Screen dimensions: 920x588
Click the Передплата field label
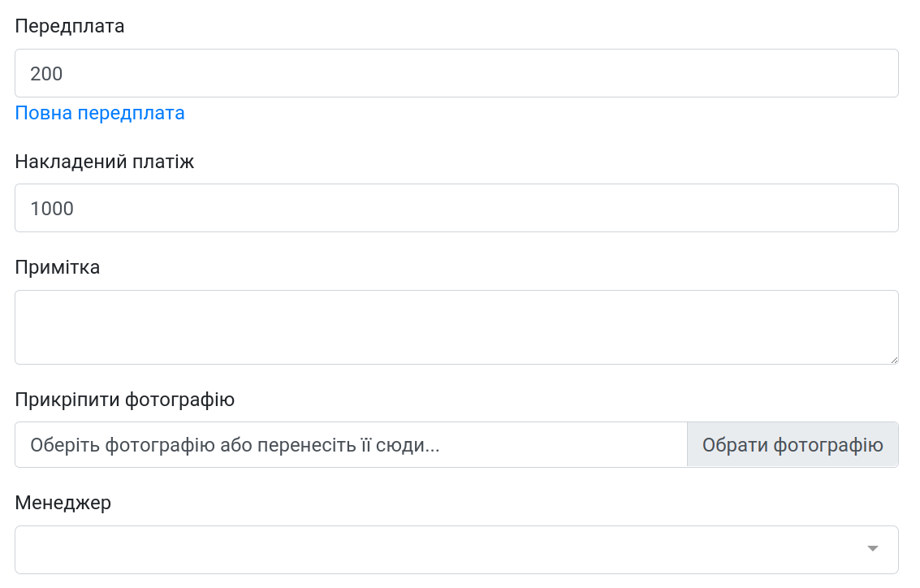click(69, 27)
